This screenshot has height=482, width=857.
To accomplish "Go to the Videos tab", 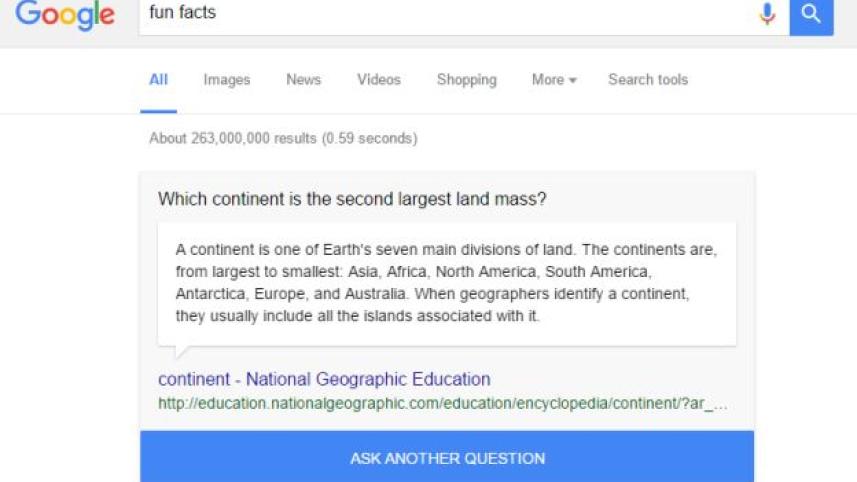I will (x=379, y=80).
